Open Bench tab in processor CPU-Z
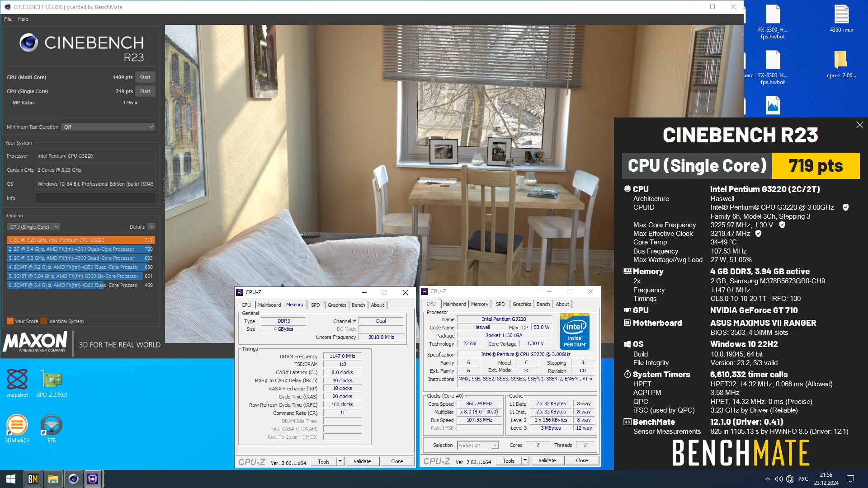The image size is (868, 488). (543, 304)
